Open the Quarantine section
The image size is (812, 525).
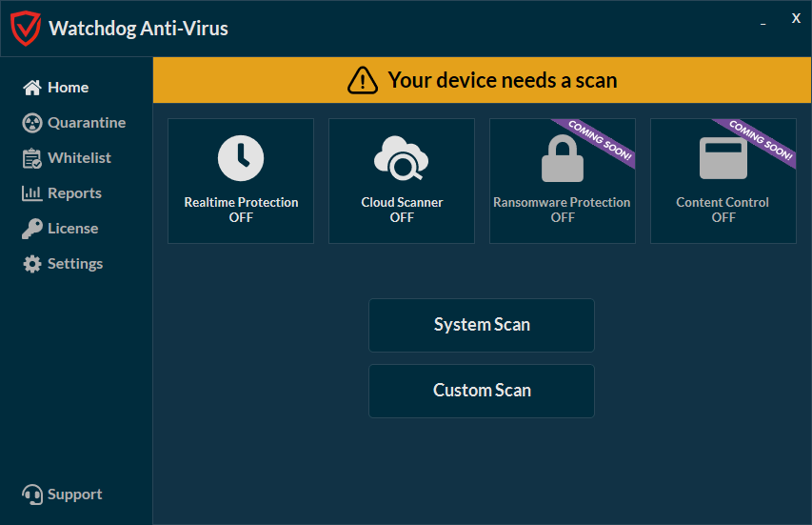(x=87, y=123)
